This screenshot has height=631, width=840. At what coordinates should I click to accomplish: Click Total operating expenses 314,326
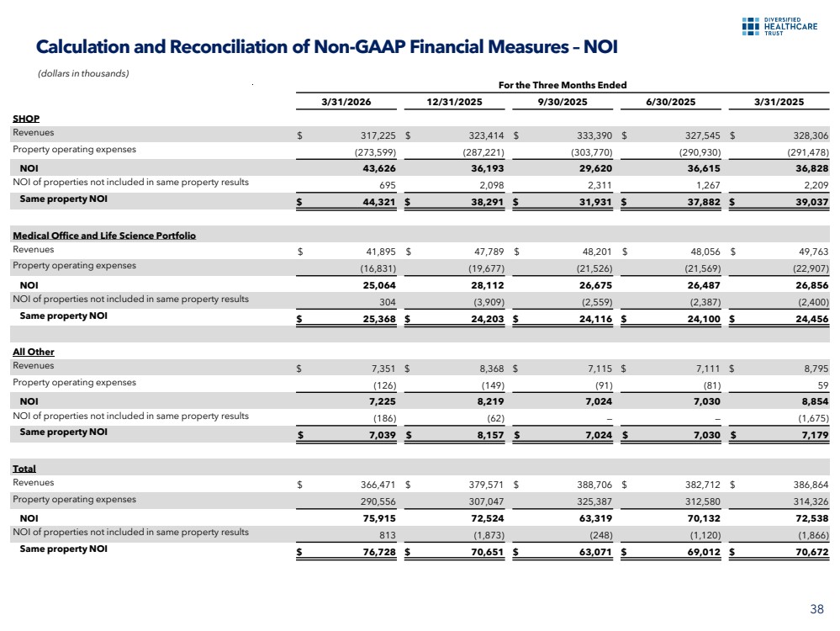coord(811,501)
